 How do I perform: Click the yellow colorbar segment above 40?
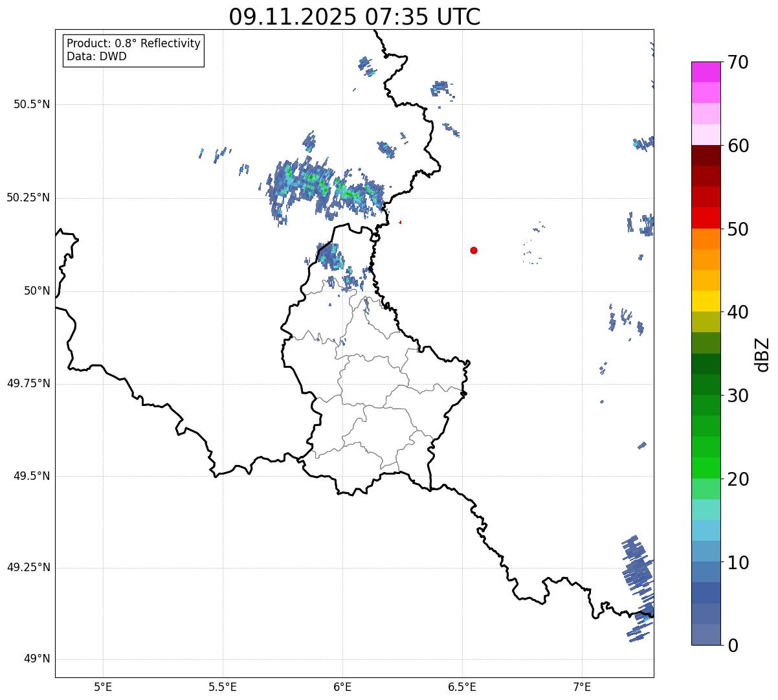706,301
